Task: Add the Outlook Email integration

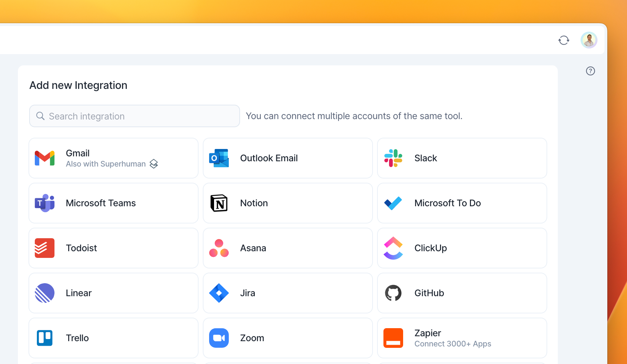Action: click(x=287, y=158)
